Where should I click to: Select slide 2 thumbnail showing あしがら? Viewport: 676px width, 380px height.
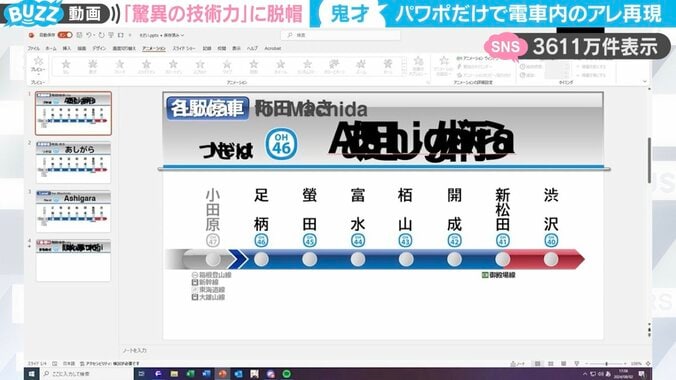point(73,162)
